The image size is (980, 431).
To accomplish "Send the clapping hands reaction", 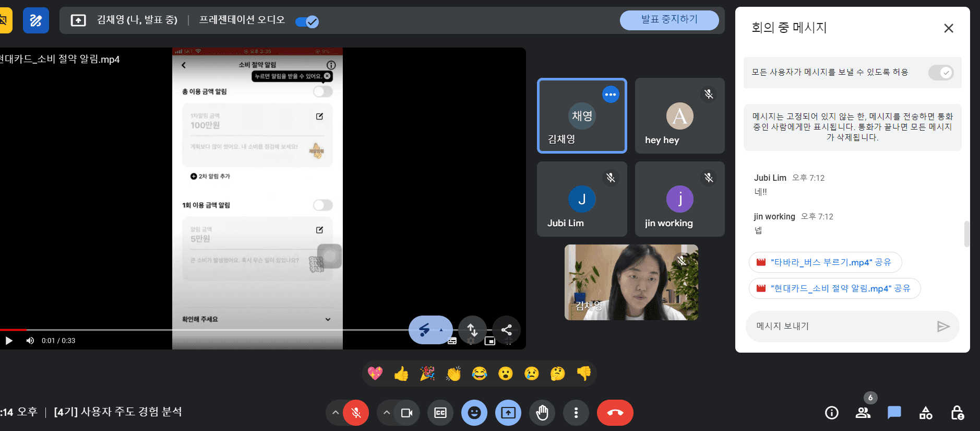I will coord(453,373).
